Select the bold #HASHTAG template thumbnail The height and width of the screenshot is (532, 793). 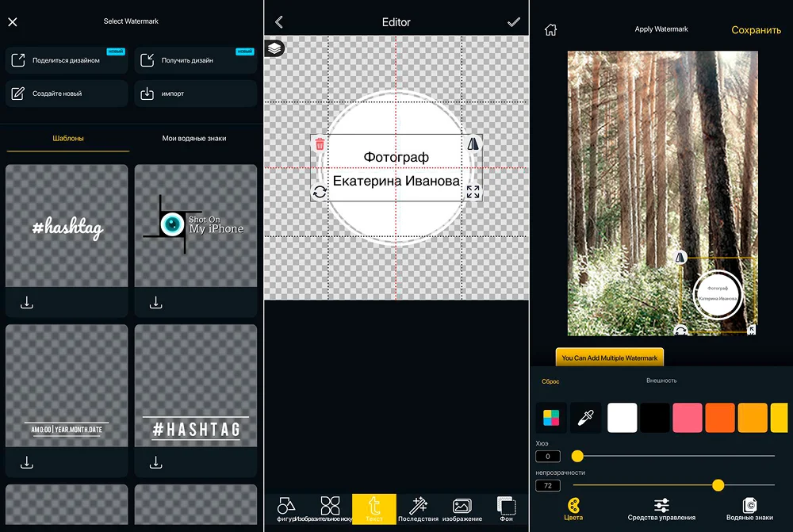(x=196, y=386)
